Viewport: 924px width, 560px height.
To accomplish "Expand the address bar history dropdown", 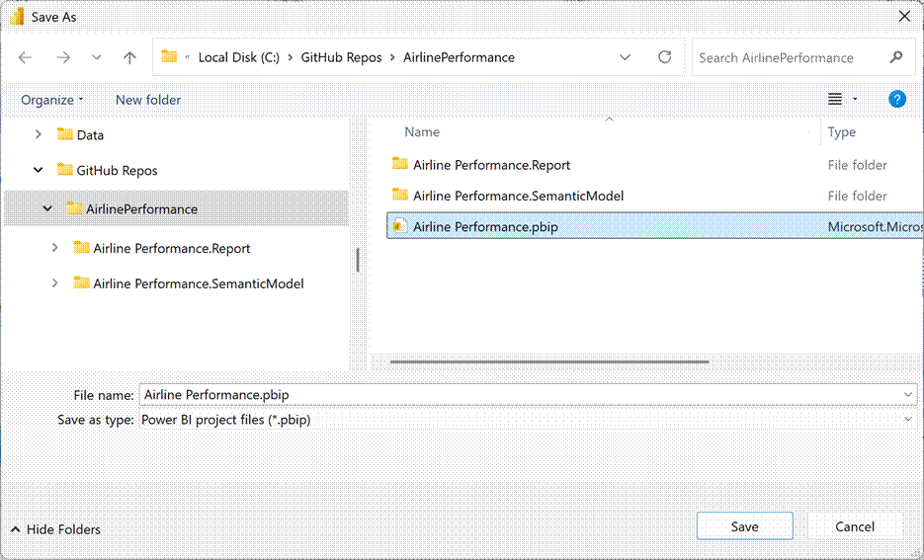I will (x=626, y=57).
